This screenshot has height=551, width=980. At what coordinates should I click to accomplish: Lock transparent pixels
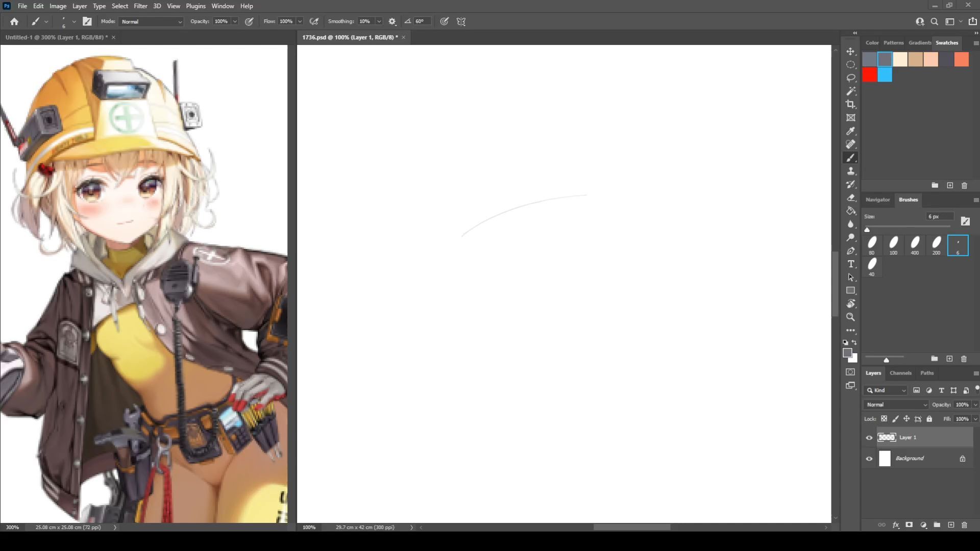pos(884,419)
